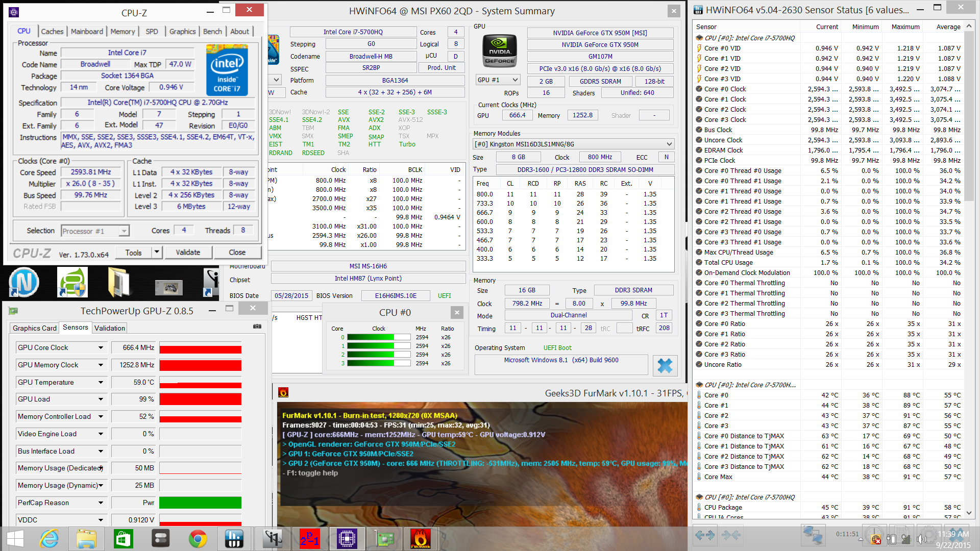Click the network computers icon in Sensor Status

[812, 535]
